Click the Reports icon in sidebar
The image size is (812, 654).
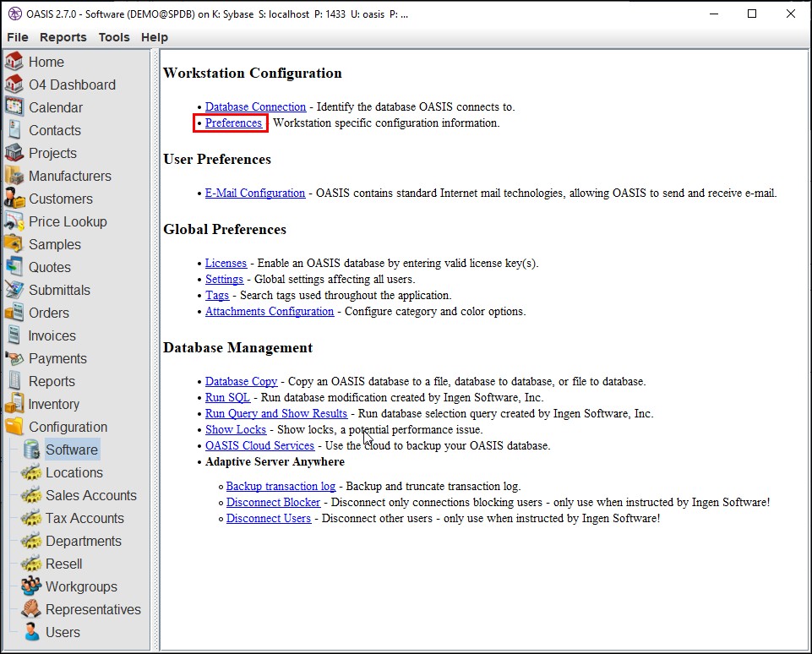tap(14, 380)
